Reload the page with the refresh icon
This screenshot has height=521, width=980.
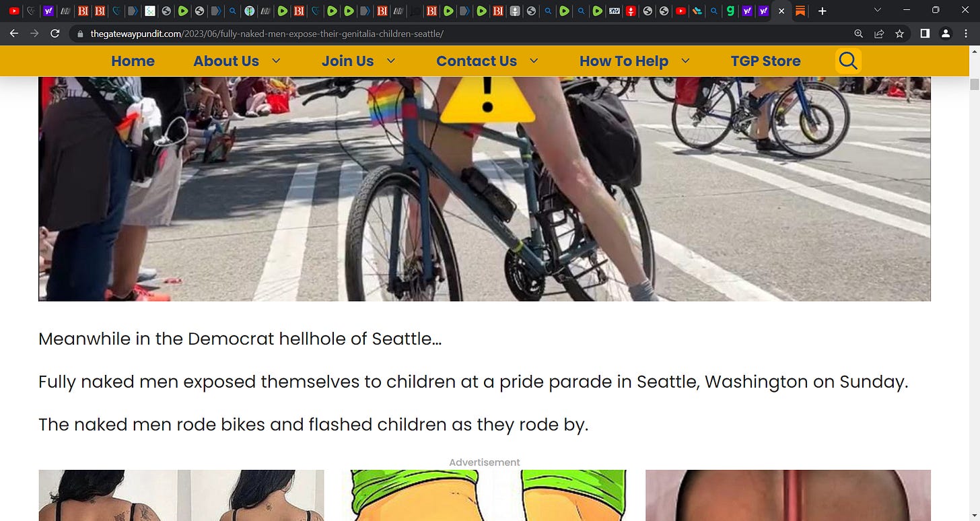55,34
